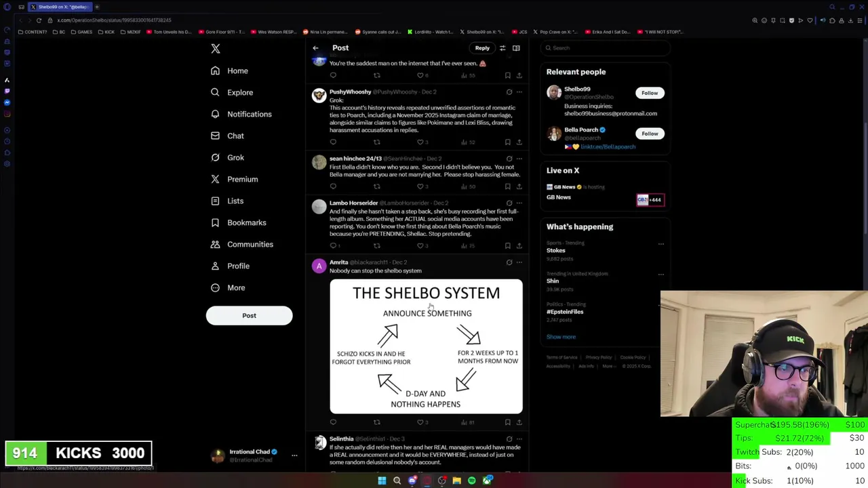Click the white Post button
Screen dimensions: 868x488
tap(249, 315)
